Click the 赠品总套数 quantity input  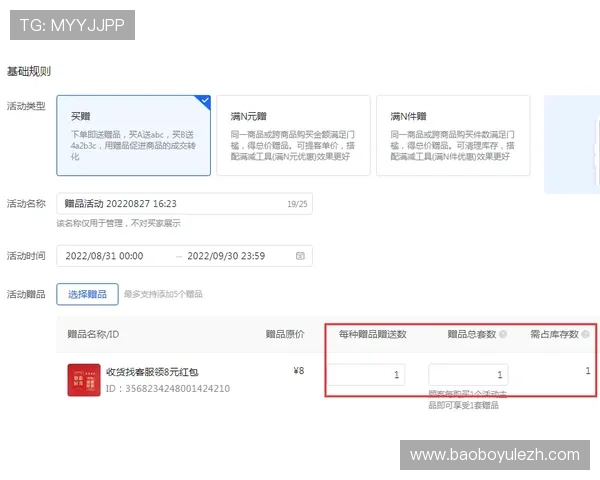pos(468,374)
